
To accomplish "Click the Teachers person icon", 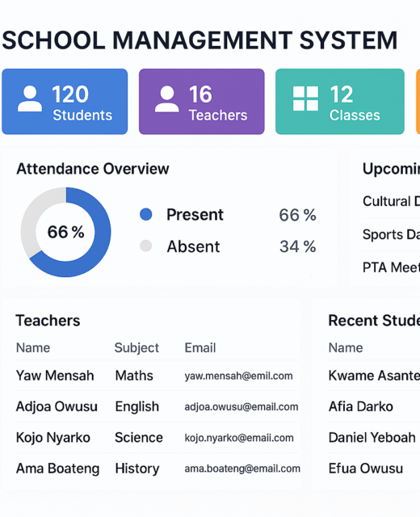I will pyautogui.click(x=167, y=99).
